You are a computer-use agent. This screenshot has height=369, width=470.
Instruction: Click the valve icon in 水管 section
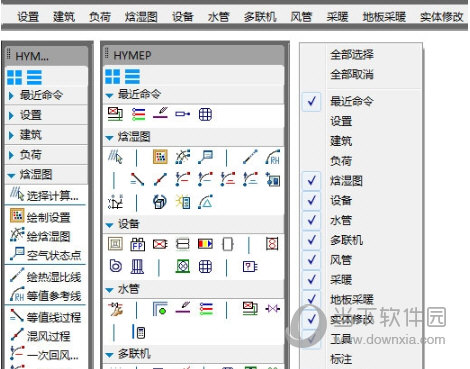pos(273,309)
